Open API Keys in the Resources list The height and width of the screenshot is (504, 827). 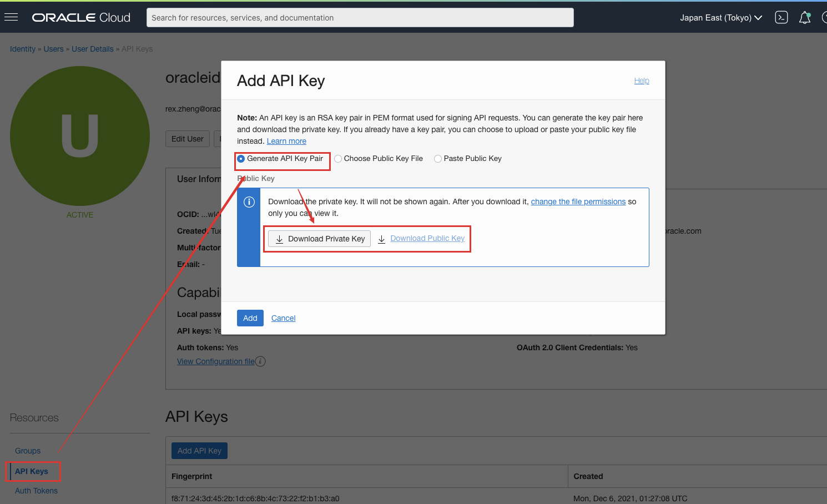click(32, 471)
